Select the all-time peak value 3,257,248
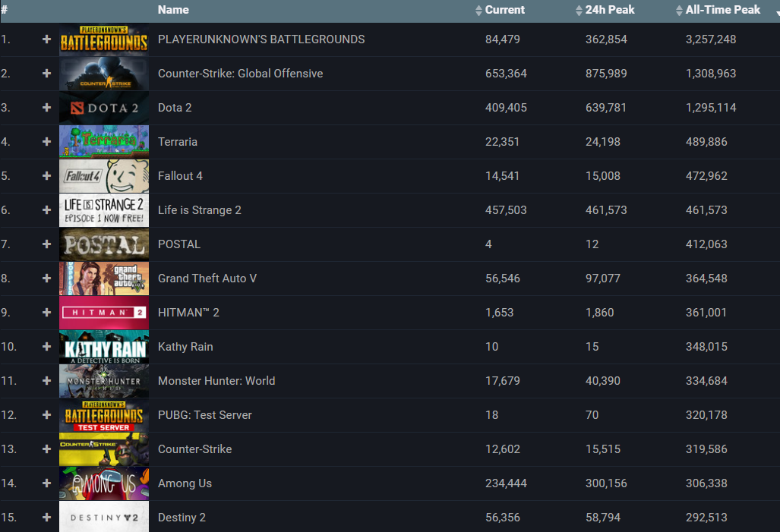This screenshot has width=780, height=532. pyautogui.click(x=711, y=39)
